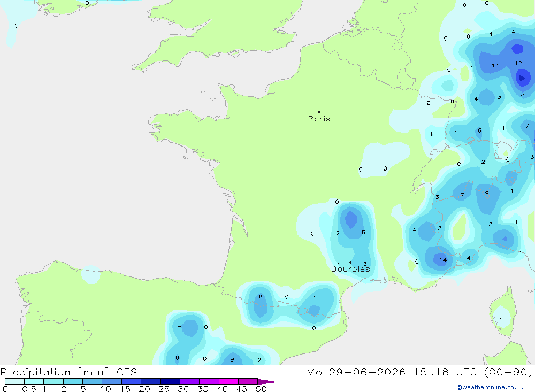
Task: Pick the 10–15 mm legend color swatch
Action: [x=112, y=381]
